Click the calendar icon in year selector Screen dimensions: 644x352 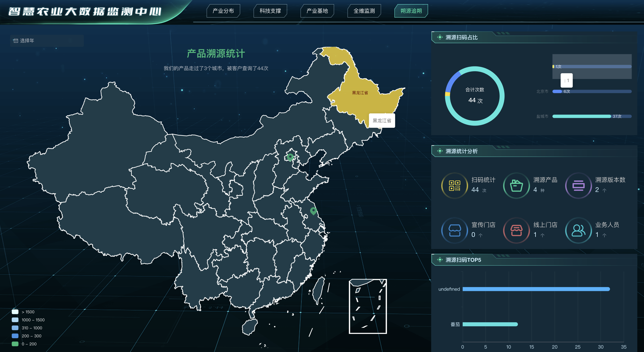(x=16, y=40)
